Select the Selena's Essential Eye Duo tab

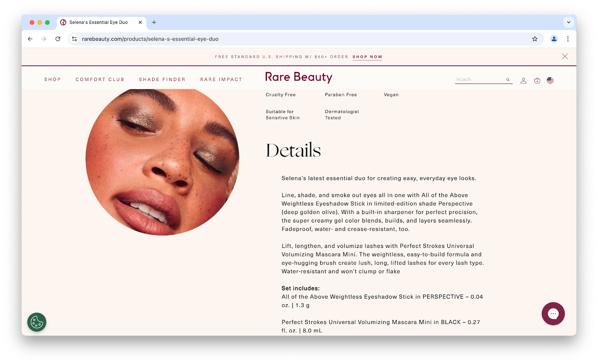(x=101, y=22)
